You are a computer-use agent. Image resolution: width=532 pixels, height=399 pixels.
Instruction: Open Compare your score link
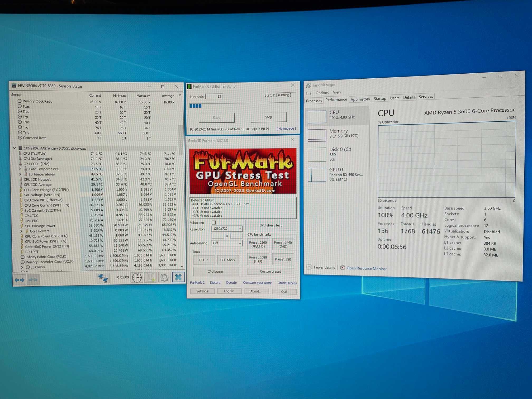coord(257,283)
